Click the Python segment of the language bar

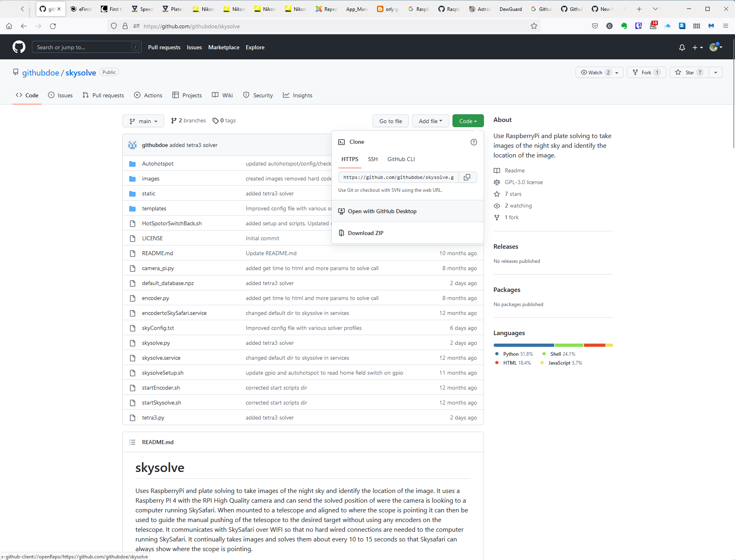(x=523, y=345)
